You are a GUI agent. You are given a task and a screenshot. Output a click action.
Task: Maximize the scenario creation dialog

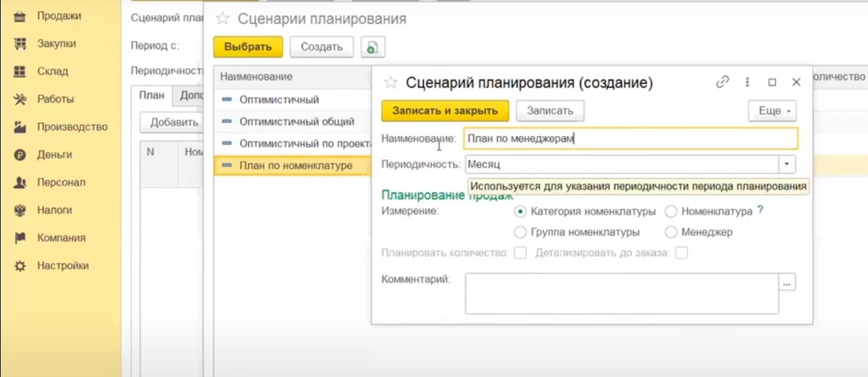pyautogui.click(x=772, y=82)
